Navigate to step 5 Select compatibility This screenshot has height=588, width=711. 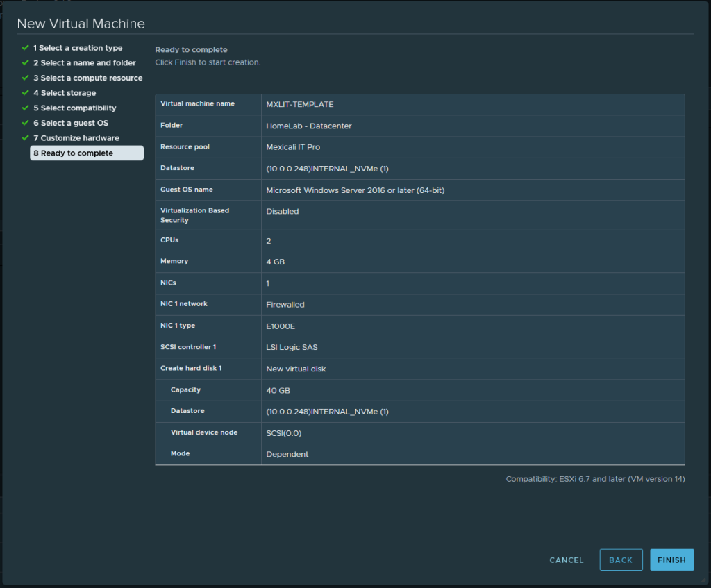click(x=75, y=108)
